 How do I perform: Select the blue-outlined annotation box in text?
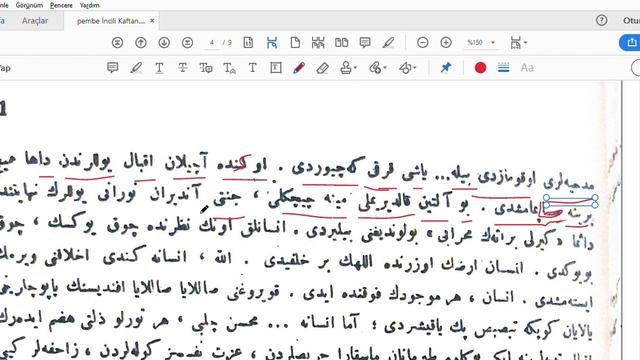coord(571,202)
